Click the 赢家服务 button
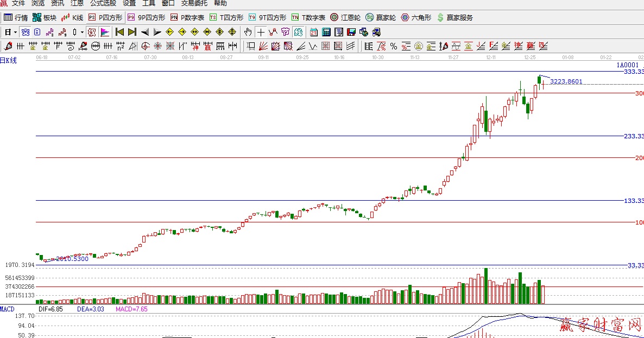This screenshot has width=644, height=338. (454, 17)
